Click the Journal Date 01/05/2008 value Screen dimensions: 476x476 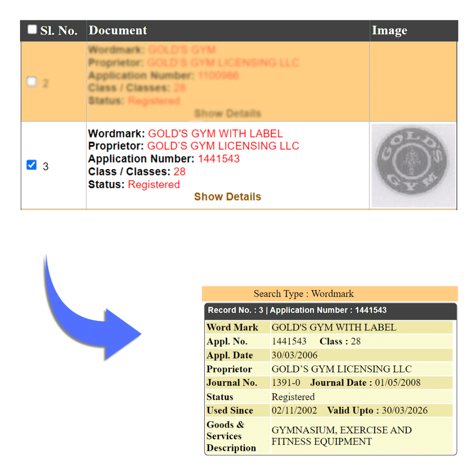(397, 383)
